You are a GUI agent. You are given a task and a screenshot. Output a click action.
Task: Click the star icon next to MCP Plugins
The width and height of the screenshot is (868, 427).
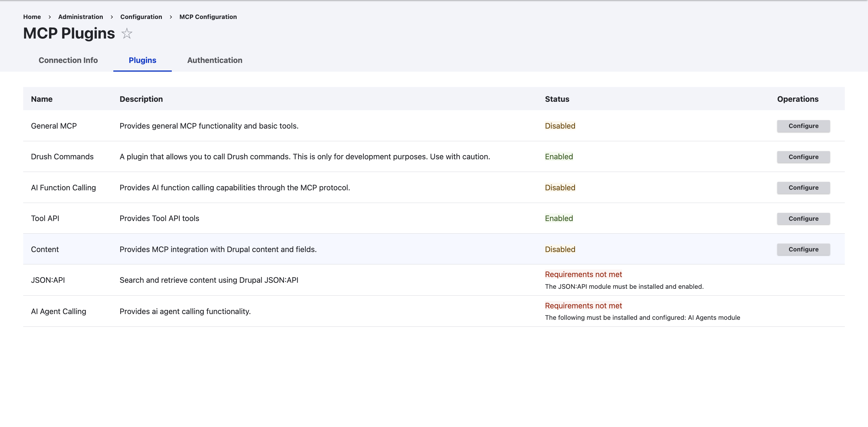pyautogui.click(x=126, y=34)
